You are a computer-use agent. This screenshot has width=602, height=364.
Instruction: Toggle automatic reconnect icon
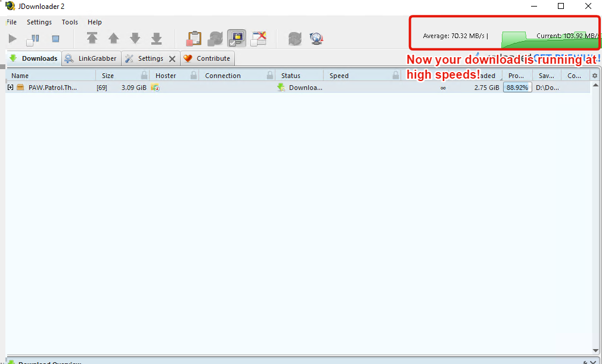(x=215, y=38)
